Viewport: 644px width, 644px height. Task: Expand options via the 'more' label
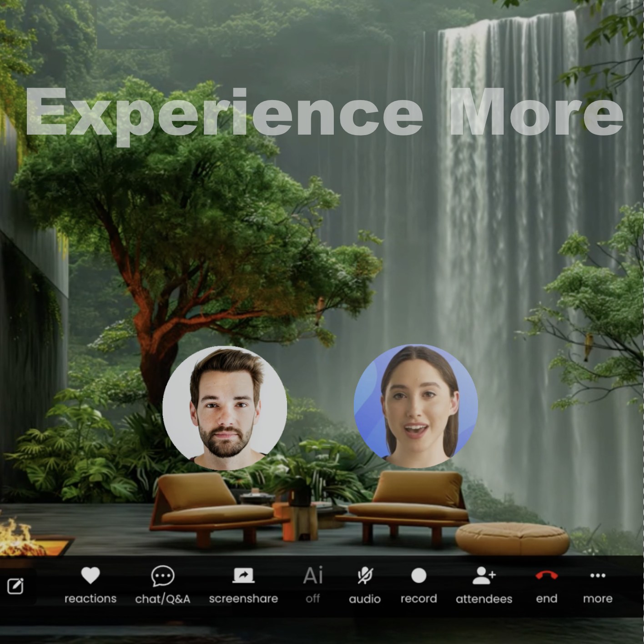(597, 599)
